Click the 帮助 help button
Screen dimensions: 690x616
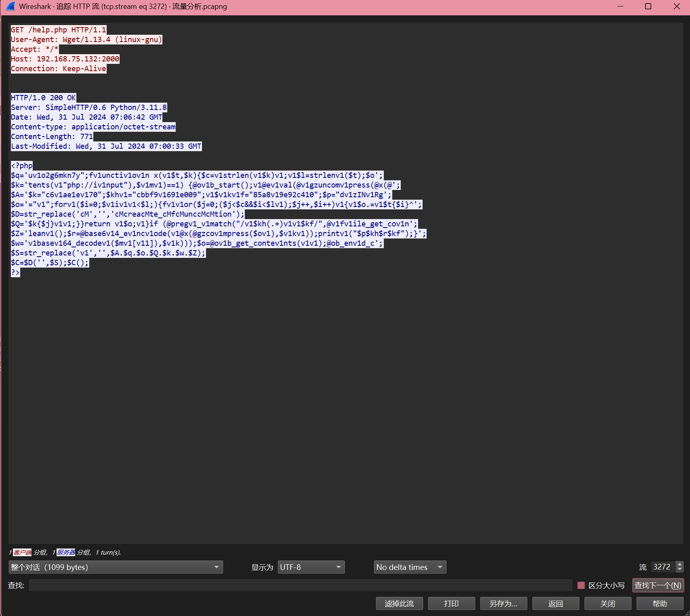(660, 603)
